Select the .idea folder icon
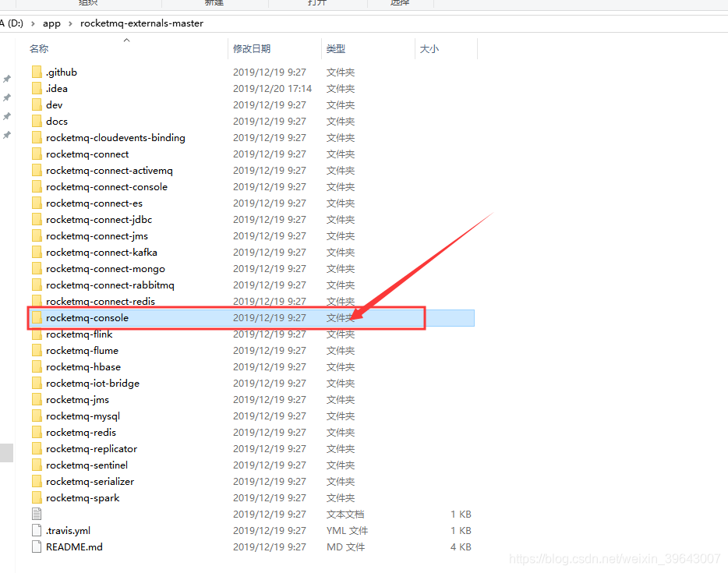The image size is (728, 573). point(37,88)
